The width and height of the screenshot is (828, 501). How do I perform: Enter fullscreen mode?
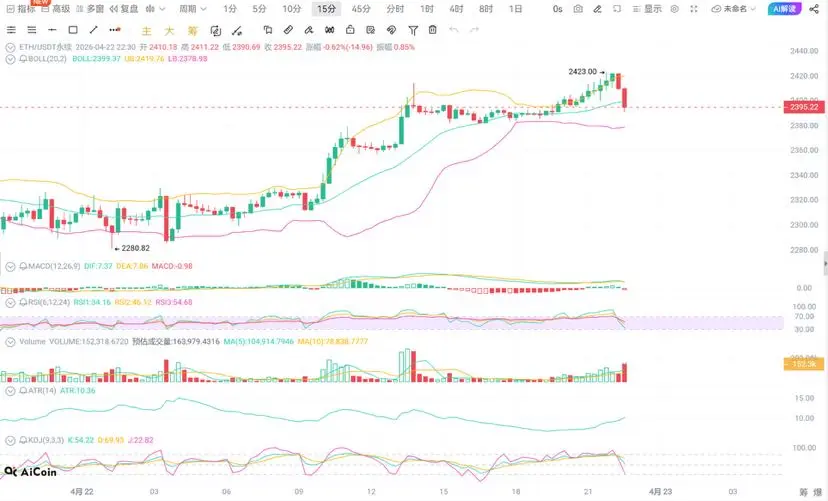click(x=694, y=9)
